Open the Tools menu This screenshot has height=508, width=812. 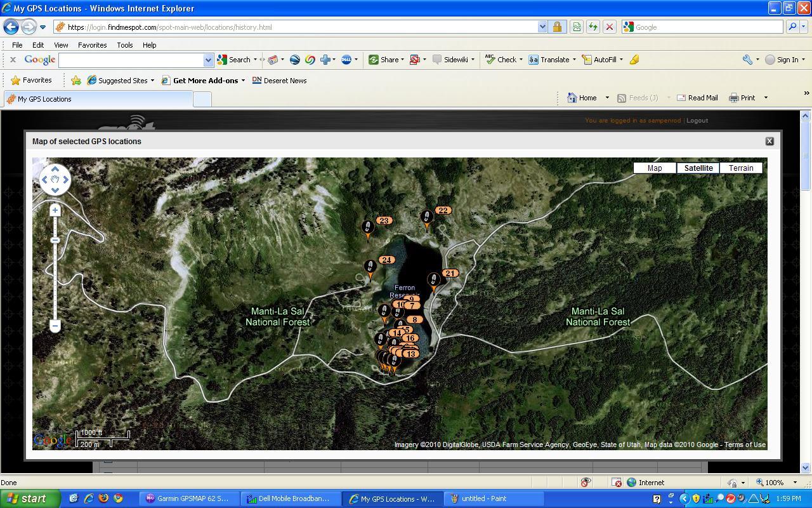tap(124, 45)
